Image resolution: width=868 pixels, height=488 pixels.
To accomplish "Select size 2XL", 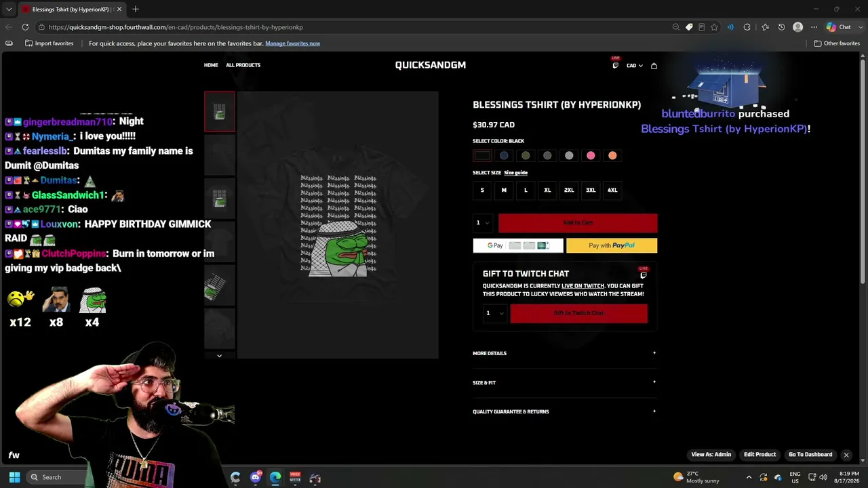I will coord(569,190).
